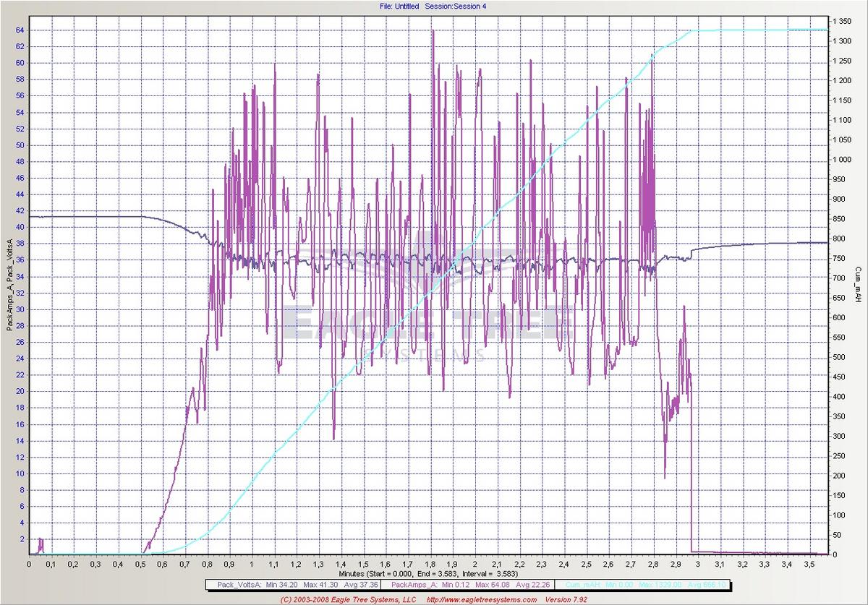Click the 64 tick on left axis
Viewport: 868px width, 605px height.
(x=20, y=30)
